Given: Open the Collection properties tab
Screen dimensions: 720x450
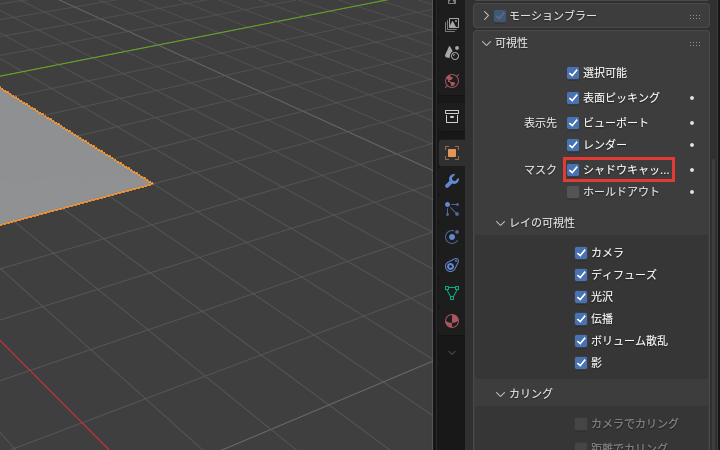Looking at the screenshot, I should [x=452, y=116].
